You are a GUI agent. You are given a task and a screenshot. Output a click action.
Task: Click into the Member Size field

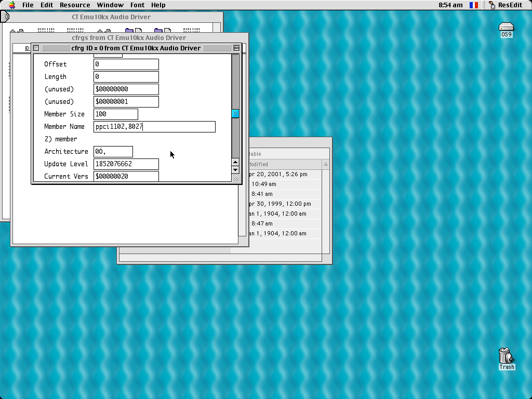pos(116,114)
